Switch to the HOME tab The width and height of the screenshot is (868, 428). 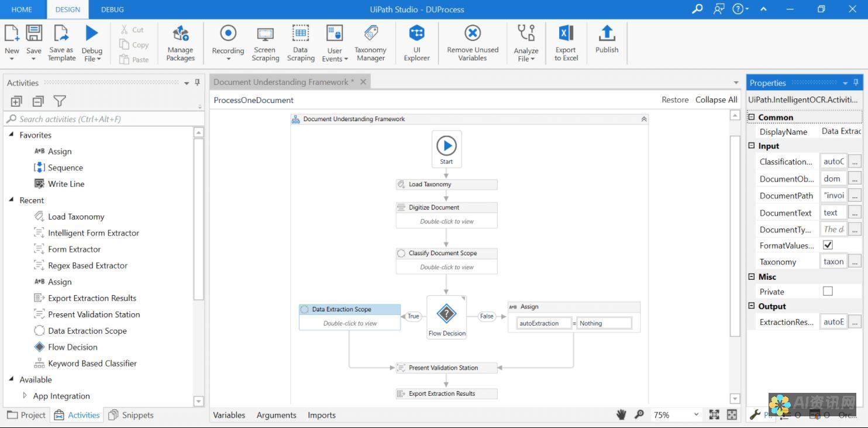pos(22,9)
